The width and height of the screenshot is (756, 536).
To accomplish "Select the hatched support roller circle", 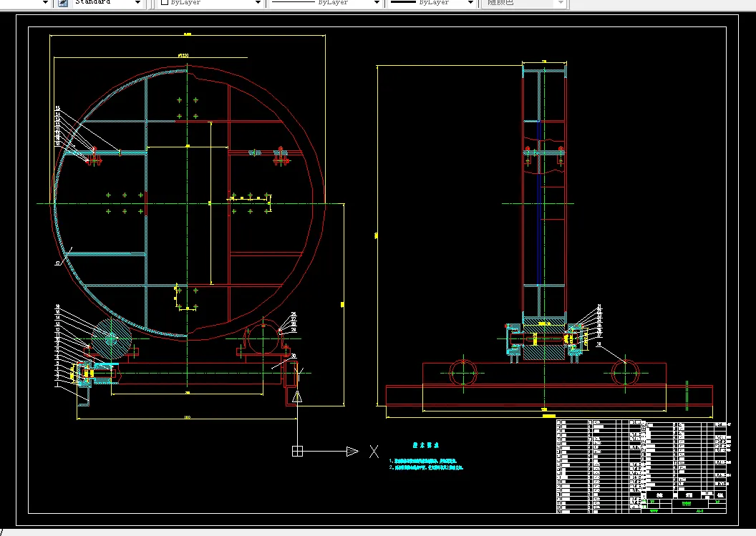I will click(x=112, y=338).
